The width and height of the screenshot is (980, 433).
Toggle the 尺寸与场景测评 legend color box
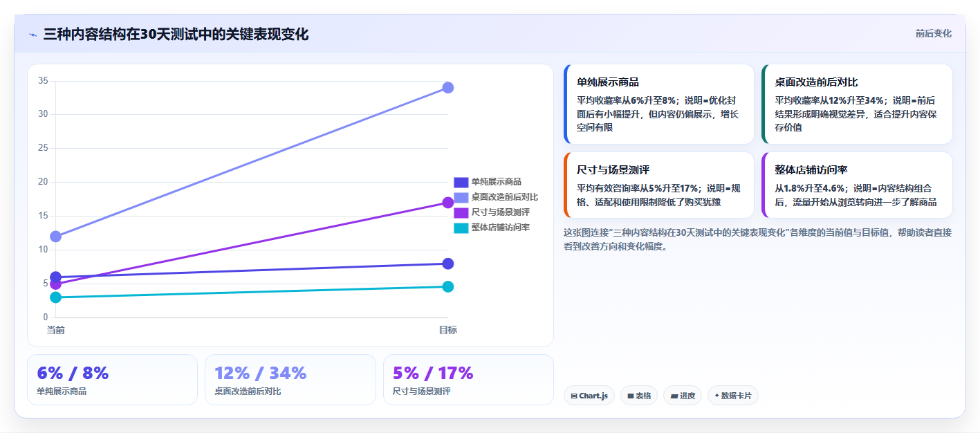coord(461,212)
